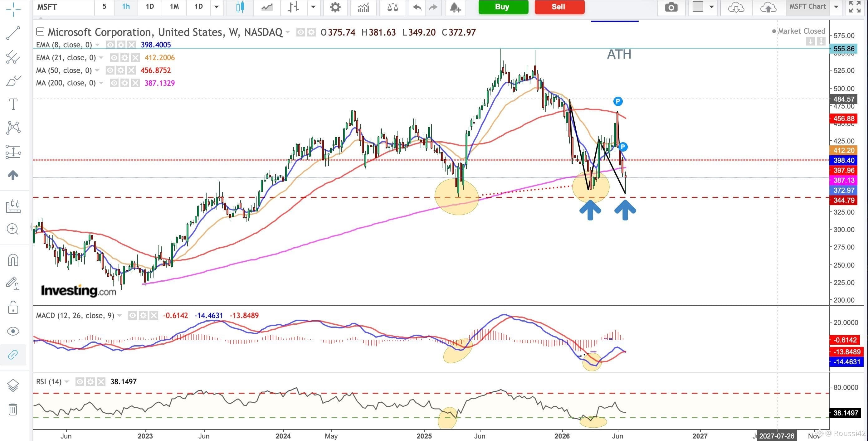Open the indicators menu
Viewport: 868px width, 441px height.
pos(363,7)
